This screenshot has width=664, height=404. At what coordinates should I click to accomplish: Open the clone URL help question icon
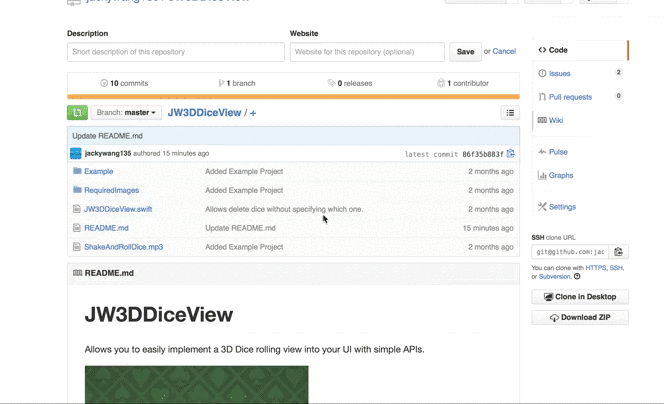[577, 277]
